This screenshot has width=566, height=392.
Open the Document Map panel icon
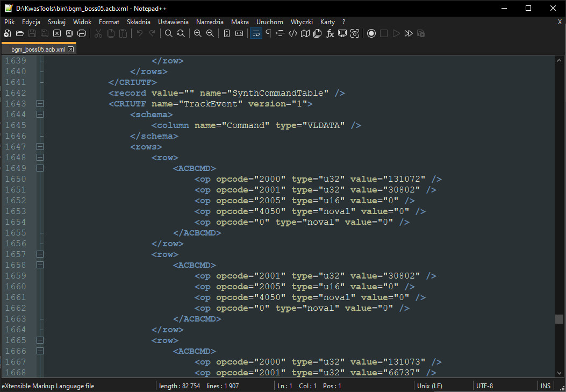(x=305, y=33)
